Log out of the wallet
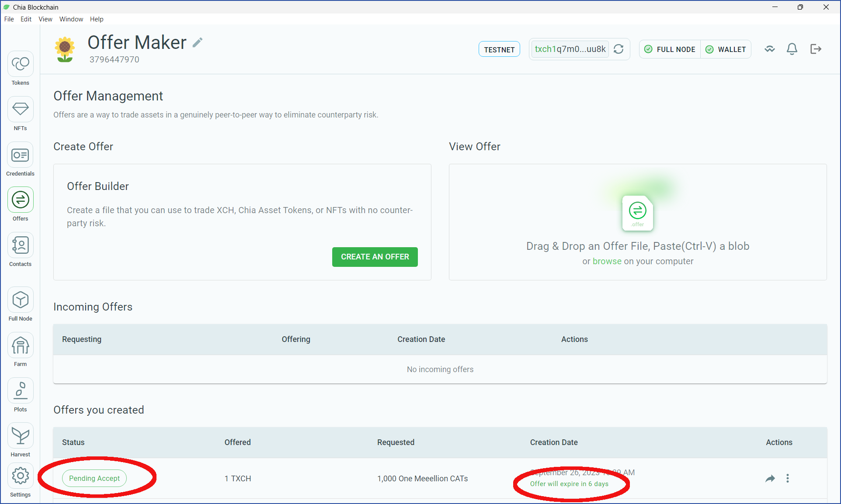Screen dimensions: 841x504 (x=816, y=49)
